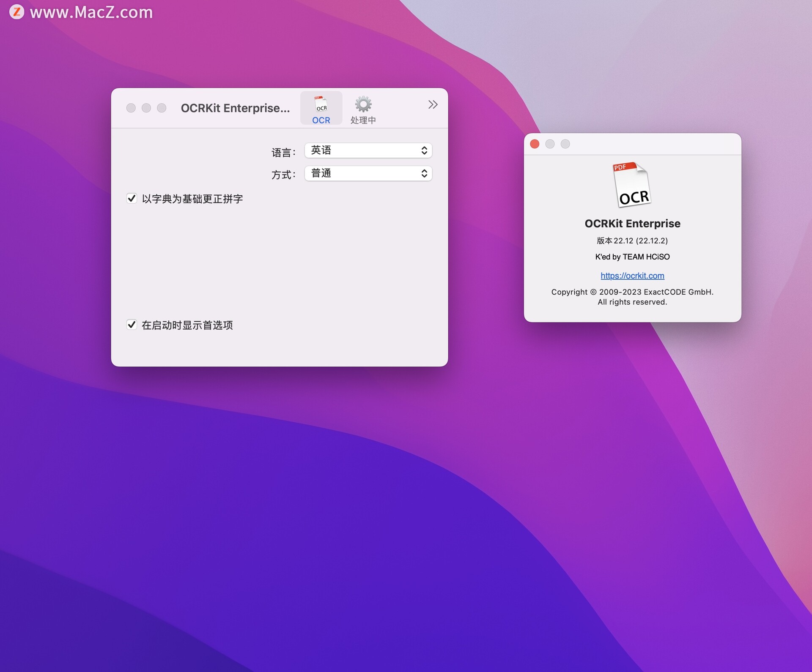Click the zoom button of preferences window
Image resolution: width=812 pixels, height=672 pixels.
[x=162, y=108]
